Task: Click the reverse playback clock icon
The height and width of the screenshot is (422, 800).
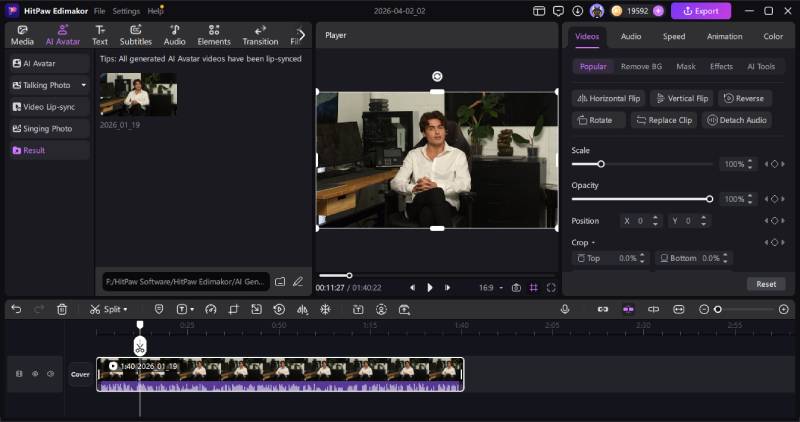Action: (279, 309)
